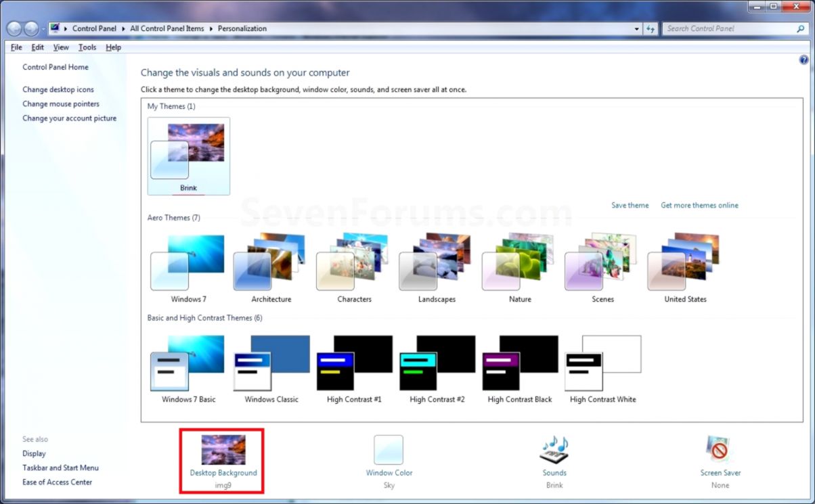
Task: Refresh the Control Panel view
Action: coord(651,29)
